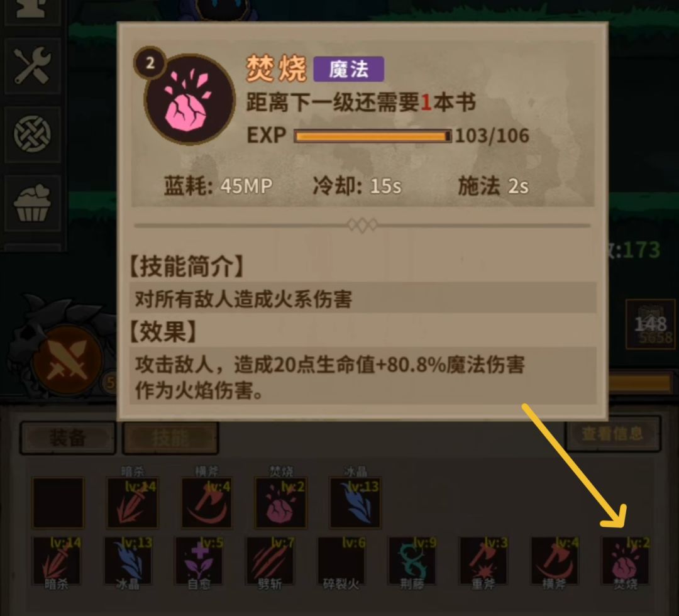Click the cupcake shop icon in sidebar
The width and height of the screenshot is (679, 616).
32,203
